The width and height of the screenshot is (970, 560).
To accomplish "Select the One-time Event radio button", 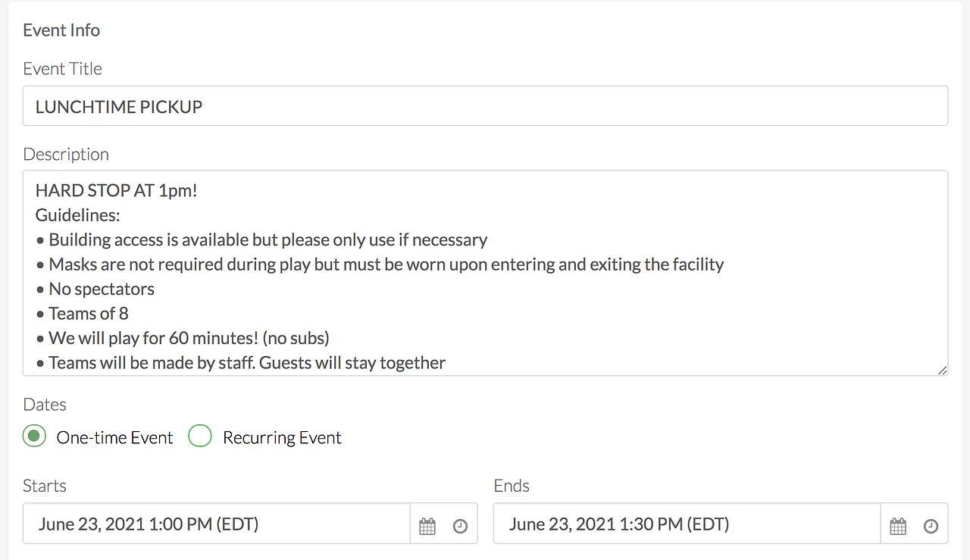I will click(35, 436).
